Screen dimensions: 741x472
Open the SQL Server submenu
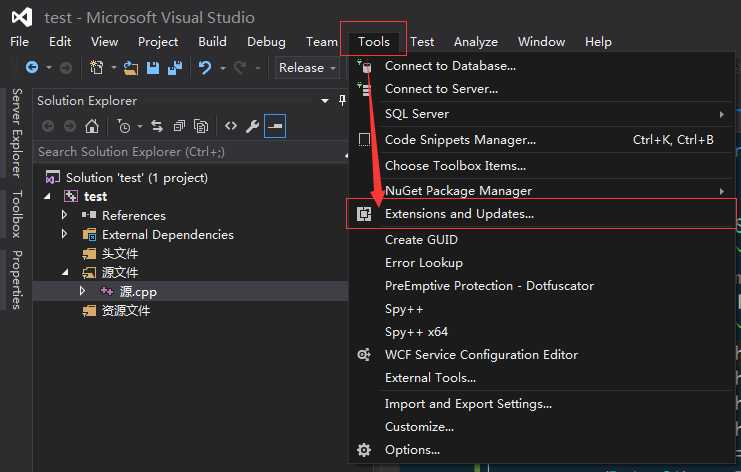[542, 114]
